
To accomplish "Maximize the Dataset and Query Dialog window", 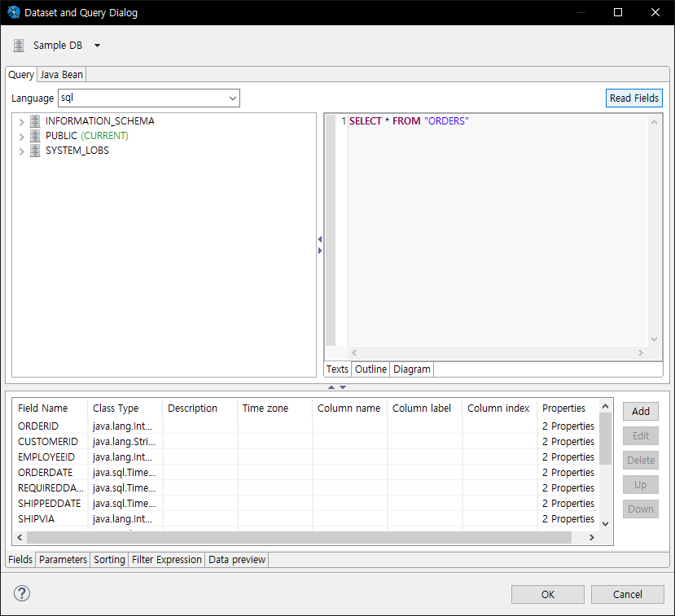I will click(x=618, y=12).
